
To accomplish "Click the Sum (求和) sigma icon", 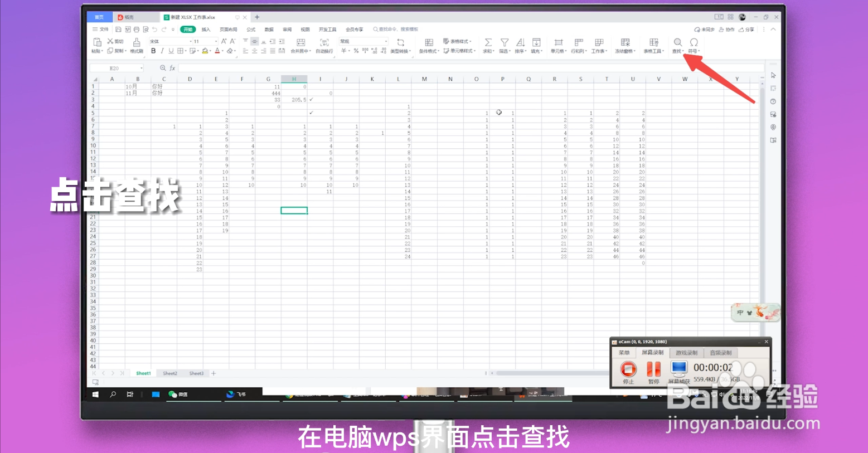I will (x=488, y=42).
